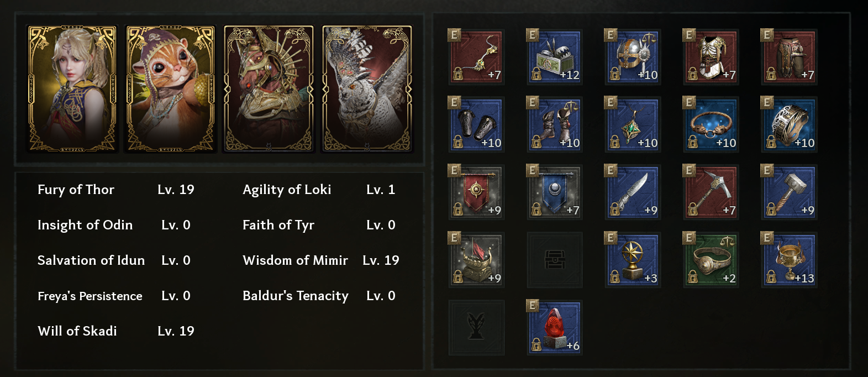Select the green gem pendant +10
Screen dimensions: 868x377
coord(633,125)
